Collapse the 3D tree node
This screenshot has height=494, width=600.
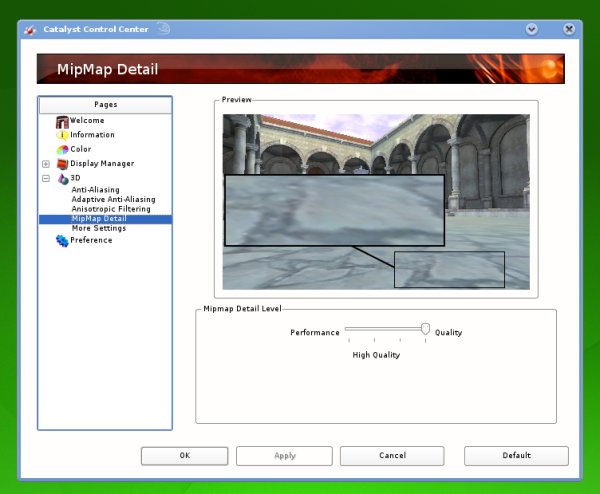46,178
